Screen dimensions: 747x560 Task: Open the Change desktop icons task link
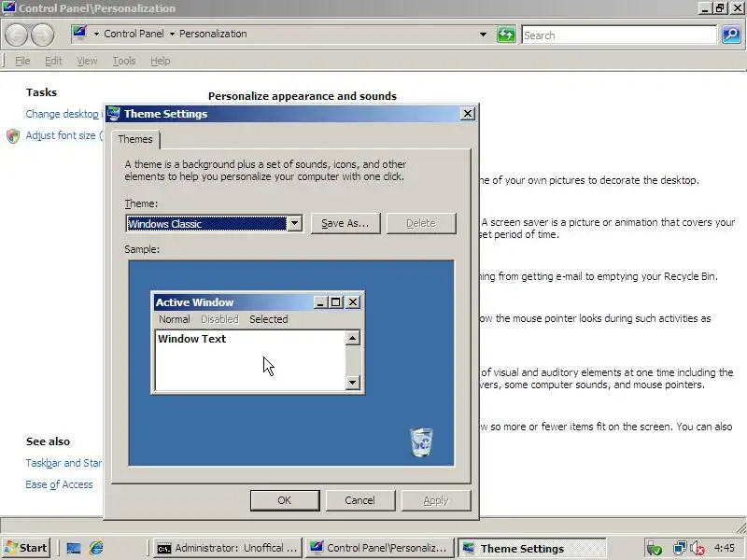click(x=64, y=114)
